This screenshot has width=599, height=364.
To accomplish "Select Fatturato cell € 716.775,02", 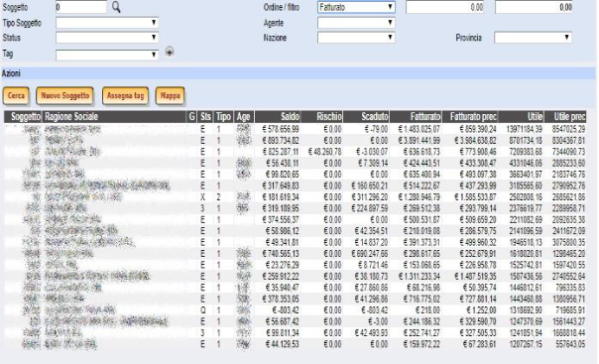I will pos(421,300).
